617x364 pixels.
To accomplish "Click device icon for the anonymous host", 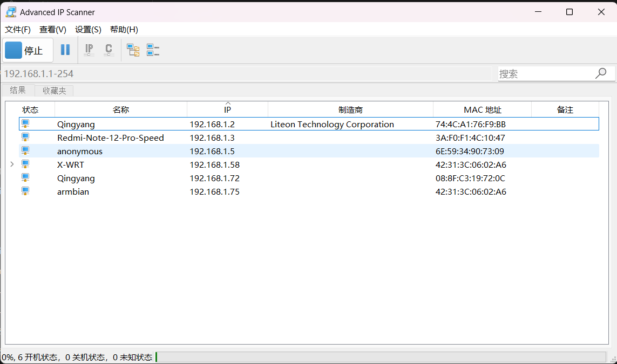I will (x=25, y=150).
